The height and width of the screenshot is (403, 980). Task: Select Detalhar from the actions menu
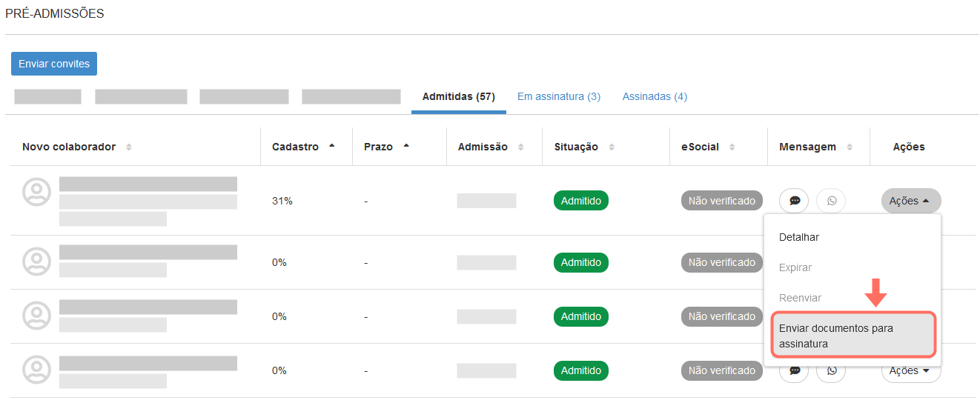tap(799, 237)
